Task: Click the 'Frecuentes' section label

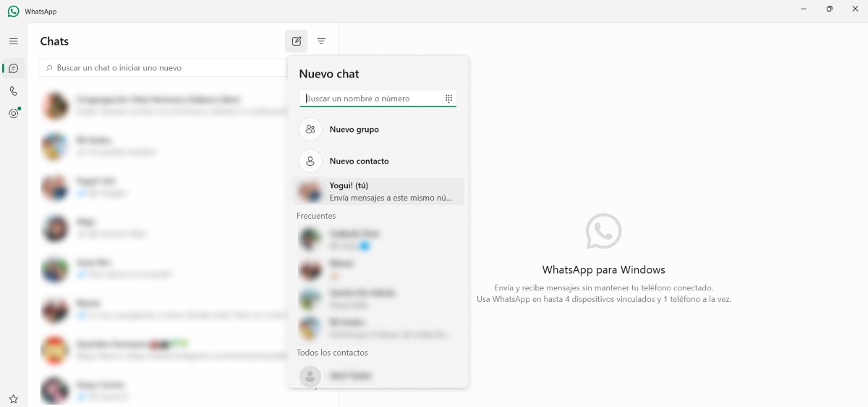Action: (x=316, y=216)
